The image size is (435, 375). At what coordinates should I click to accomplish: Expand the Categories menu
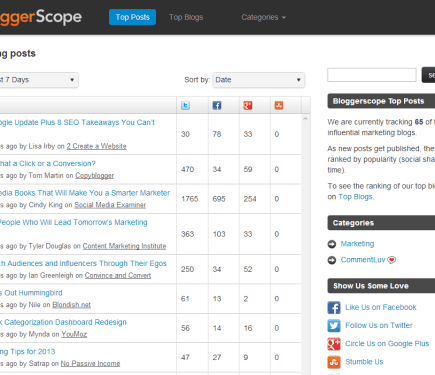(263, 17)
